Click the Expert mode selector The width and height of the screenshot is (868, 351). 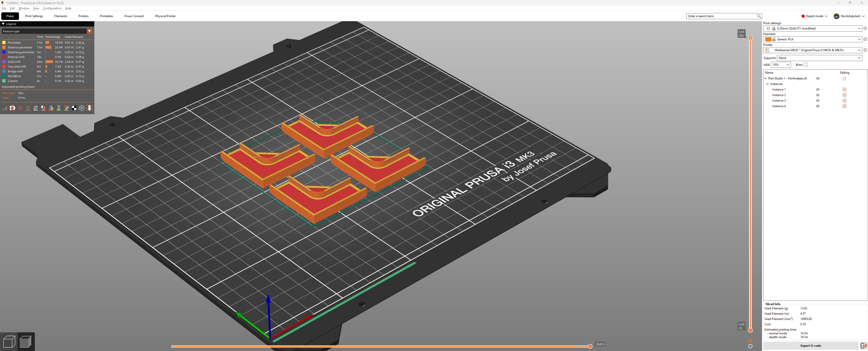pyautogui.click(x=815, y=16)
